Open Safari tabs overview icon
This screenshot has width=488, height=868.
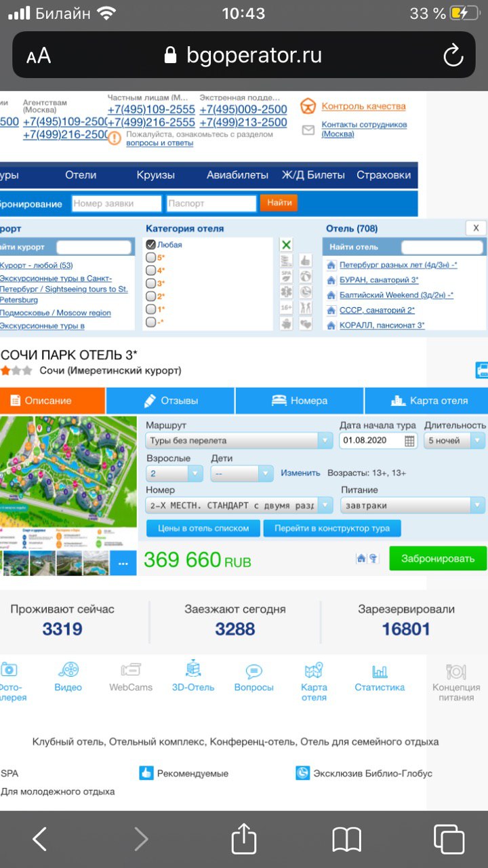(449, 840)
